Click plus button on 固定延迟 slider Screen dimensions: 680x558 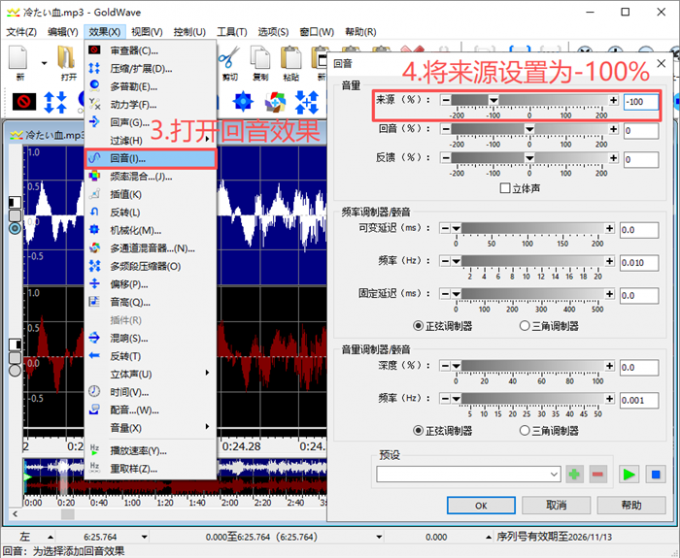[610, 294]
